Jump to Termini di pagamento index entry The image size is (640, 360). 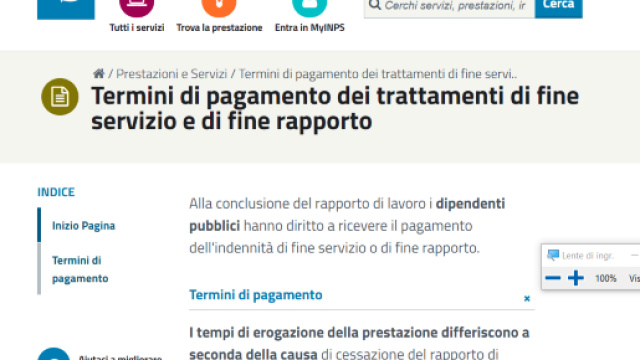[80, 269]
